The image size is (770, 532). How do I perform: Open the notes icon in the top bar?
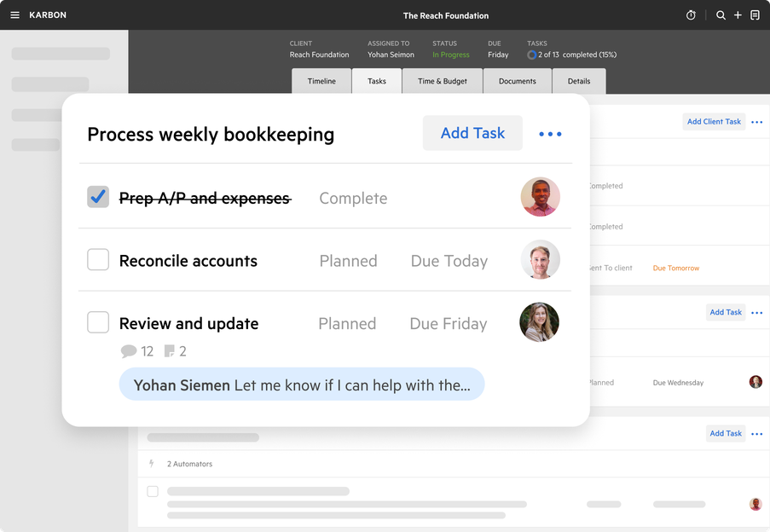click(x=755, y=15)
